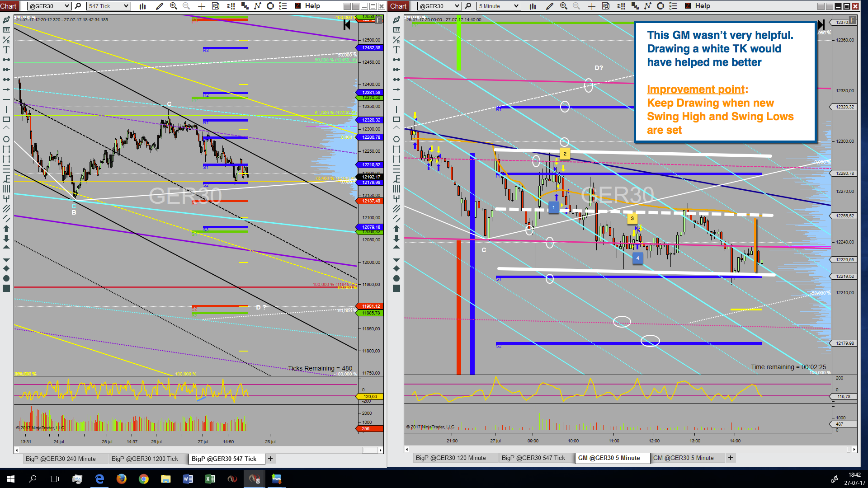Activate crosshair cursor in right chart
Screen dimensions: 868x488
pyautogui.click(x=591, y=6)
